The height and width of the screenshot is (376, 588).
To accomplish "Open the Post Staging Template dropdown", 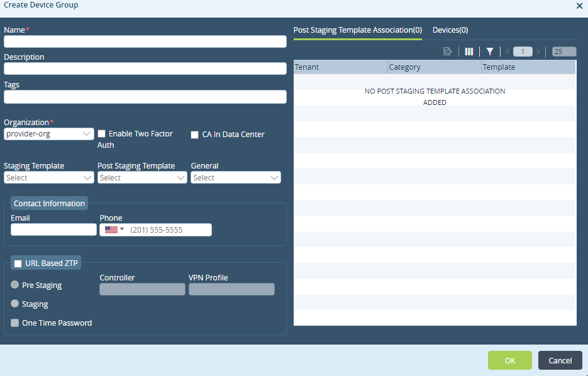I will [142, 178].
